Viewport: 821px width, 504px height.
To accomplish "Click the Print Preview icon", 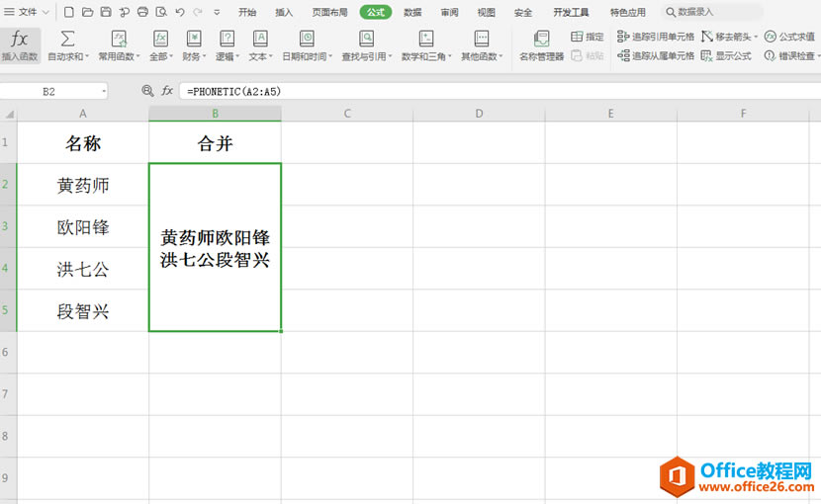I will tap(161, 12).
